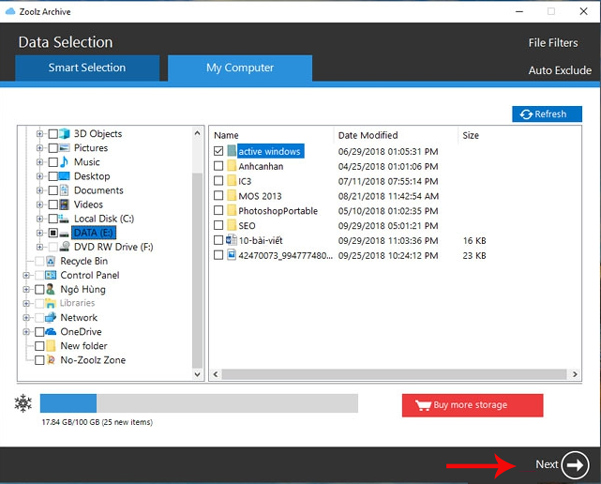Select the 10-bài-viết file checkbox

(218, 240)
